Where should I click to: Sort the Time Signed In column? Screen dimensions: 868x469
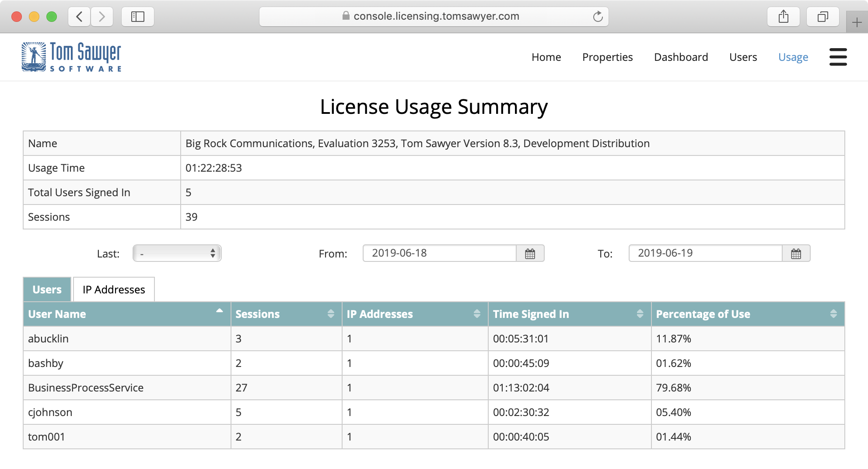pos(640,314)
